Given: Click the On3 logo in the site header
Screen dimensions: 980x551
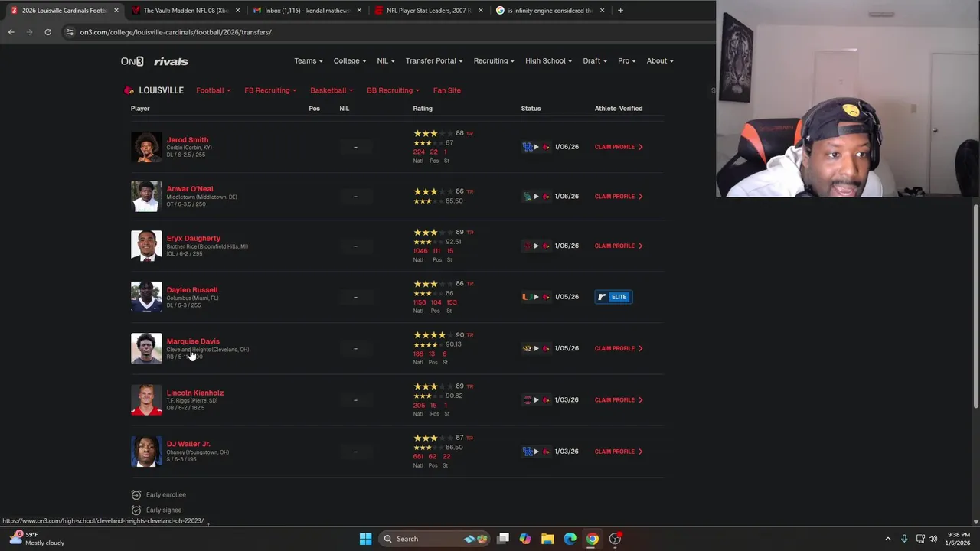Looking at the screenshot, I should coord(132,61).
